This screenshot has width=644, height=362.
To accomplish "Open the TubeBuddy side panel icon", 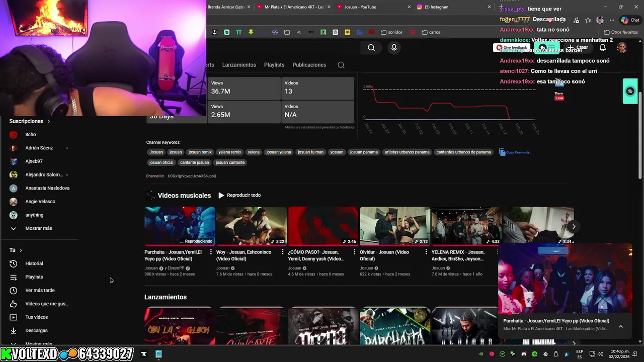I will 630,91.
